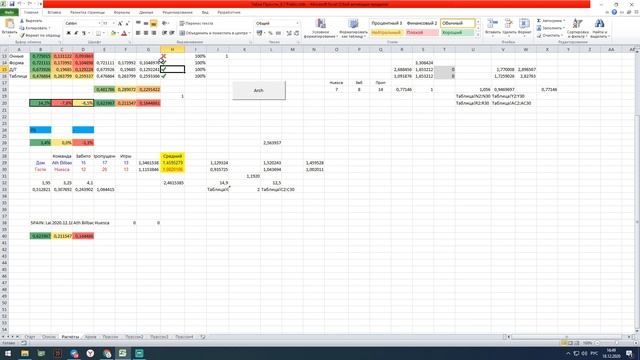The image size is (640, 360).
Task: Click the fill color bucket swatch
Action: [113, 33]
